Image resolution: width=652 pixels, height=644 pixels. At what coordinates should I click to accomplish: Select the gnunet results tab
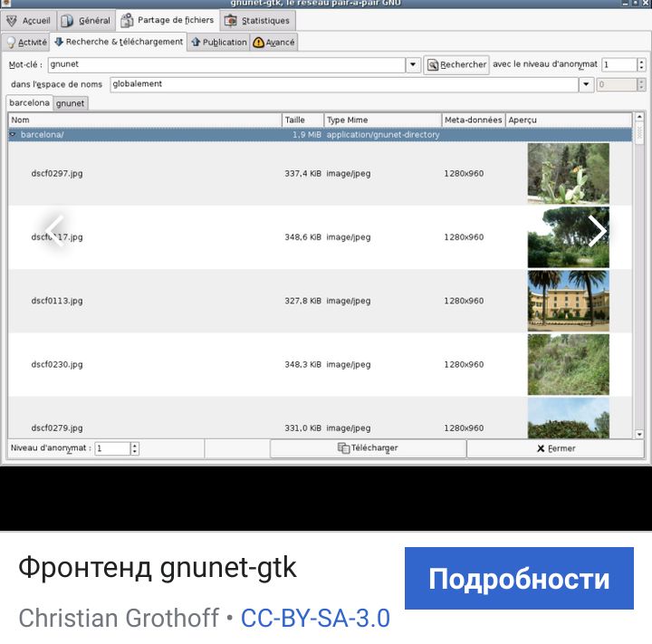(71, 103)
